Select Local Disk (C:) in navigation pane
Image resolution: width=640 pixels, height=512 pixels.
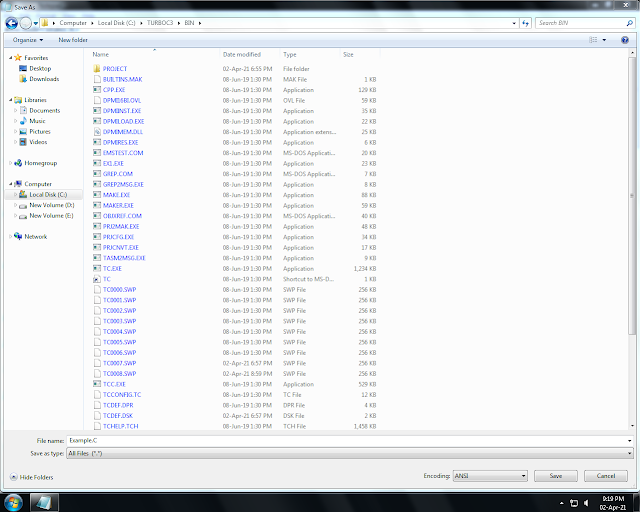pos(48,195)
